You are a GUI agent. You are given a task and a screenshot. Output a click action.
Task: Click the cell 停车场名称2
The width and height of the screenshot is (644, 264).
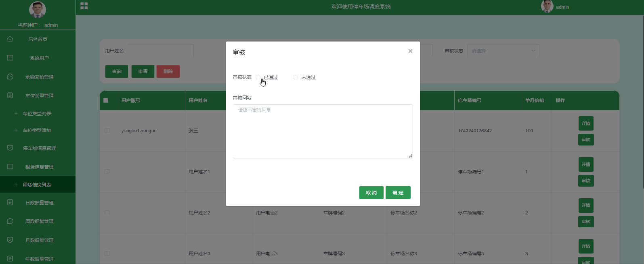[x=404, y=212]
